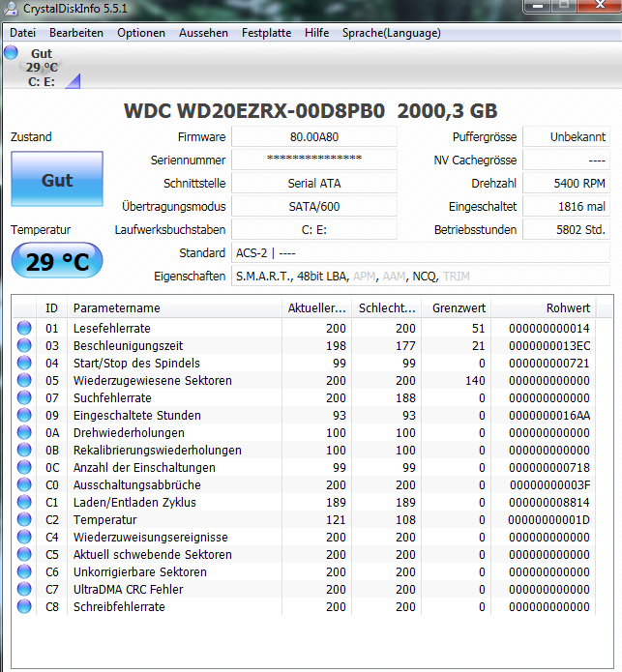Select the Beschleunigungszeit parameter name

[x=128, y=346]
